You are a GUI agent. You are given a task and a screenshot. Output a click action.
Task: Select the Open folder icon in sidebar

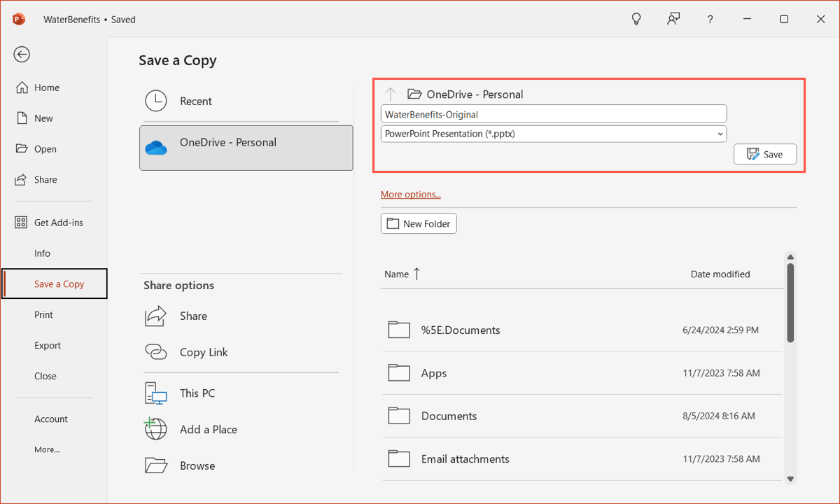(22, 149)
